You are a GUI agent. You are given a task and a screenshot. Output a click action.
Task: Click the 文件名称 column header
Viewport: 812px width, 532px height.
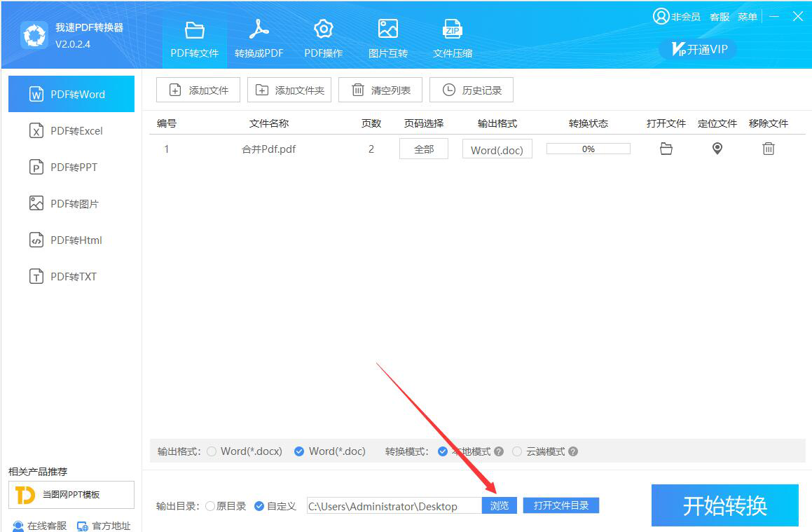click(x=269, y=123)
